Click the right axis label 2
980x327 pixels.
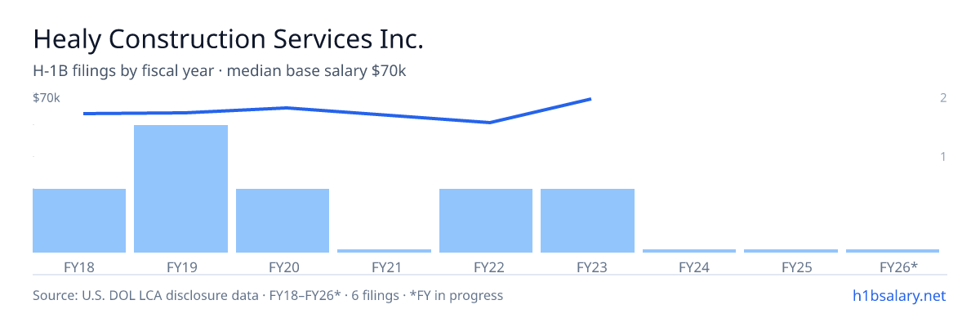coord(943,98)
